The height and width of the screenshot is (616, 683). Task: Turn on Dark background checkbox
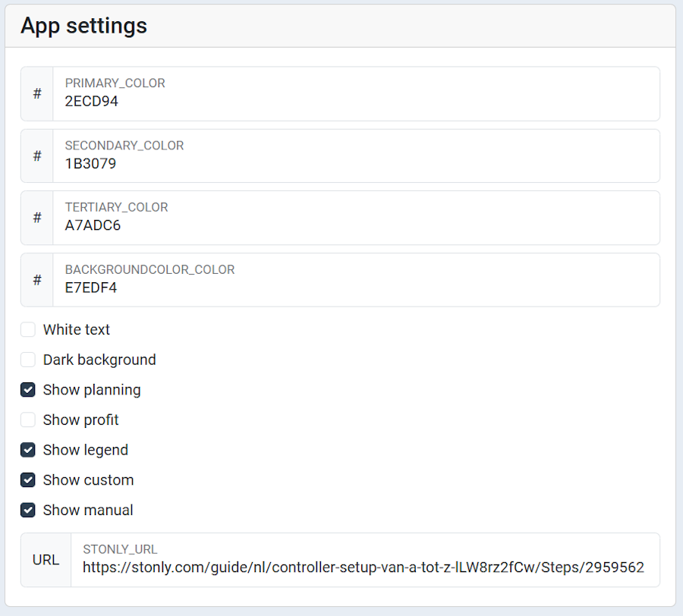[28, 360]
